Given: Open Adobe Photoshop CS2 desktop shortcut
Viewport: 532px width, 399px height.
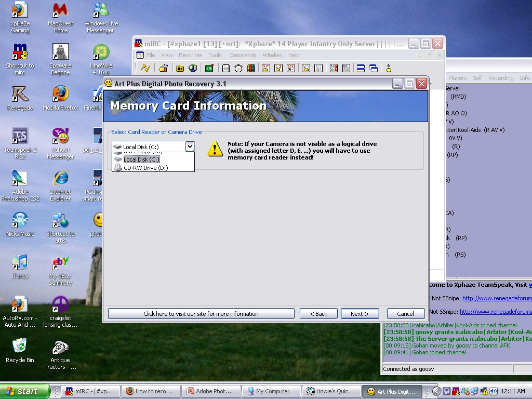Looking at the screenshot, I should click(x=20, y=182).
